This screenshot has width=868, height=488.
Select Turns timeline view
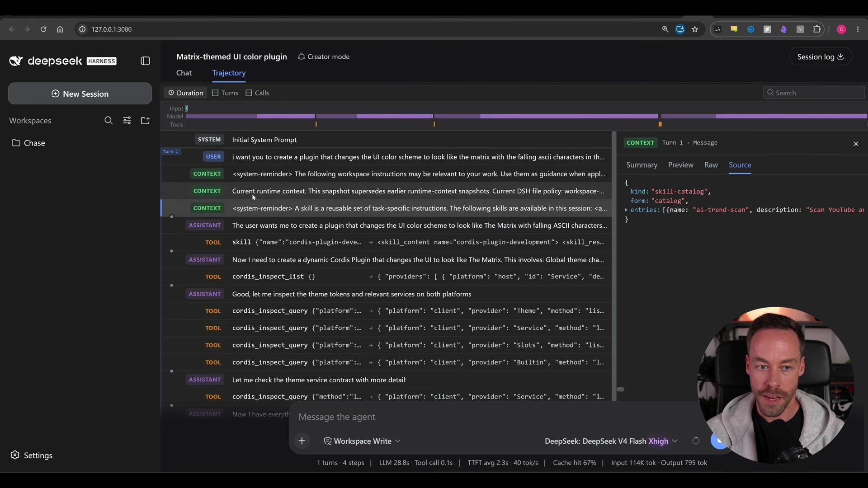coord(225,93)
